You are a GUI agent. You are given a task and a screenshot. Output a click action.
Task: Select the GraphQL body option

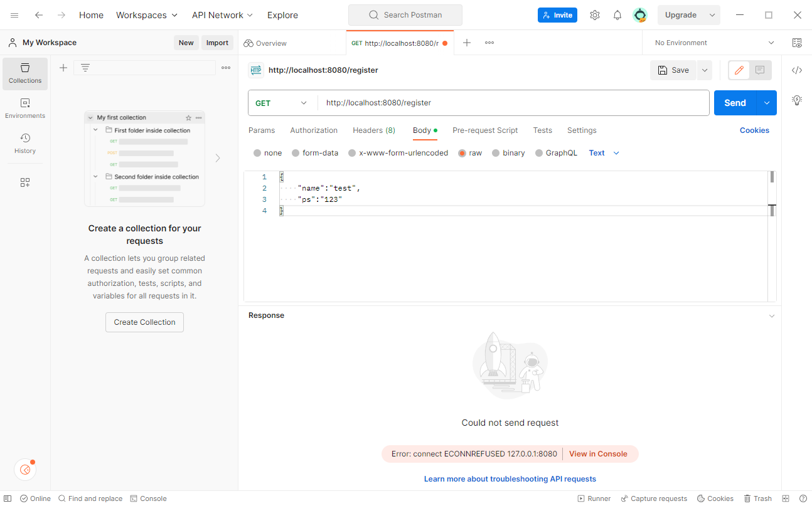539,153
